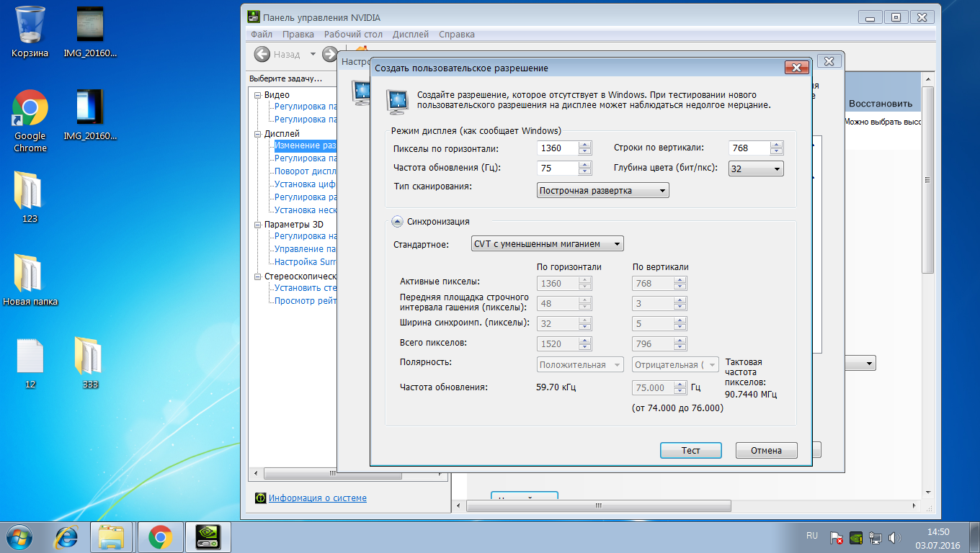Click the Пикселы по горизонтали input field
This screenshot has height=553, width=980.
tap(557, 148)
